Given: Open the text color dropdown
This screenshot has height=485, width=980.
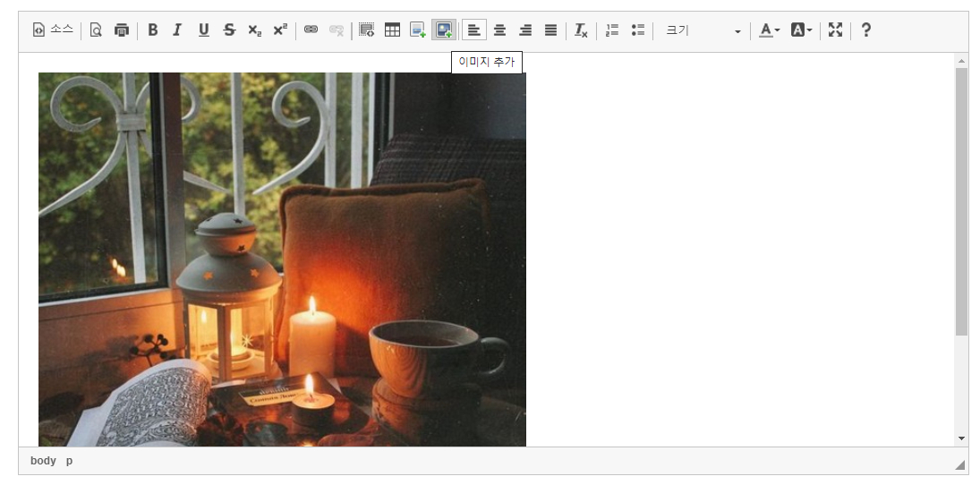Looking at the screenshot, I should (x=769, y=30).
